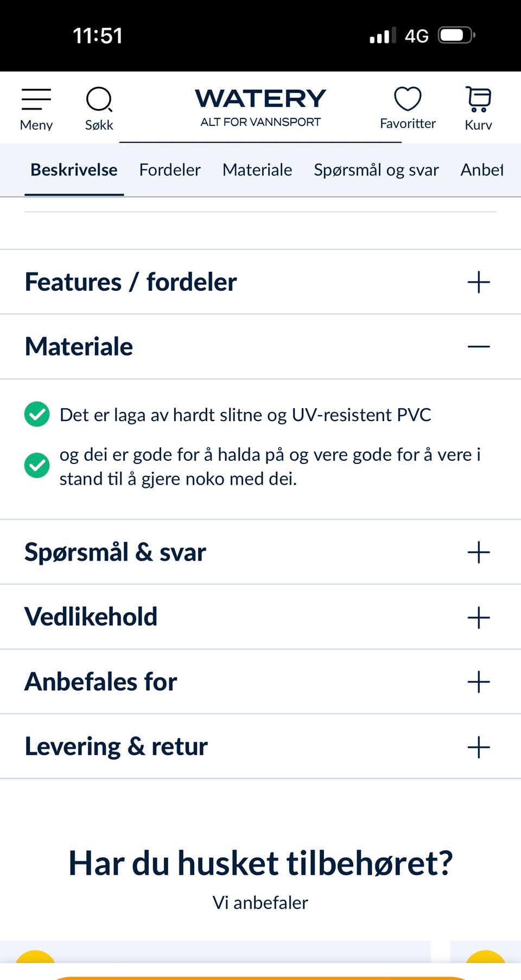Expand Anbefales for plus icon

[479, 682]
